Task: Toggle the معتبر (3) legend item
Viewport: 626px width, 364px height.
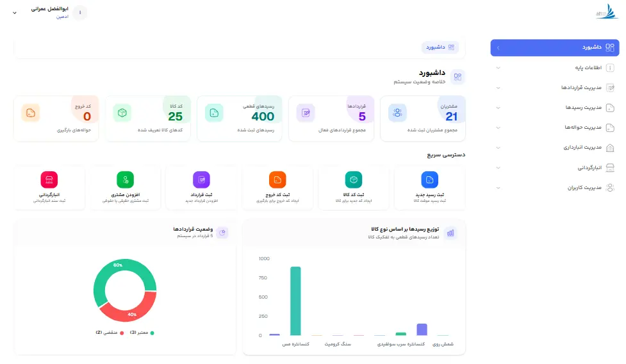Action: 142,333
